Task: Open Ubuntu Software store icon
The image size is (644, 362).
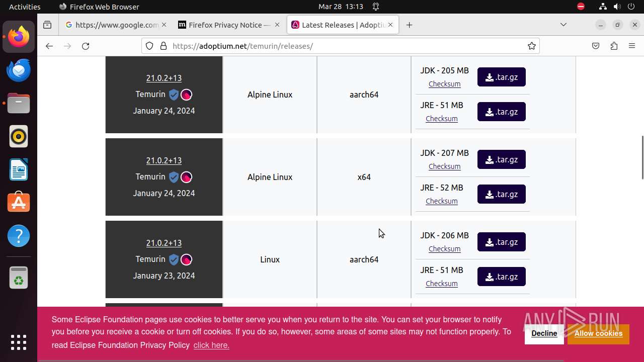Action: tap(19, 203)
